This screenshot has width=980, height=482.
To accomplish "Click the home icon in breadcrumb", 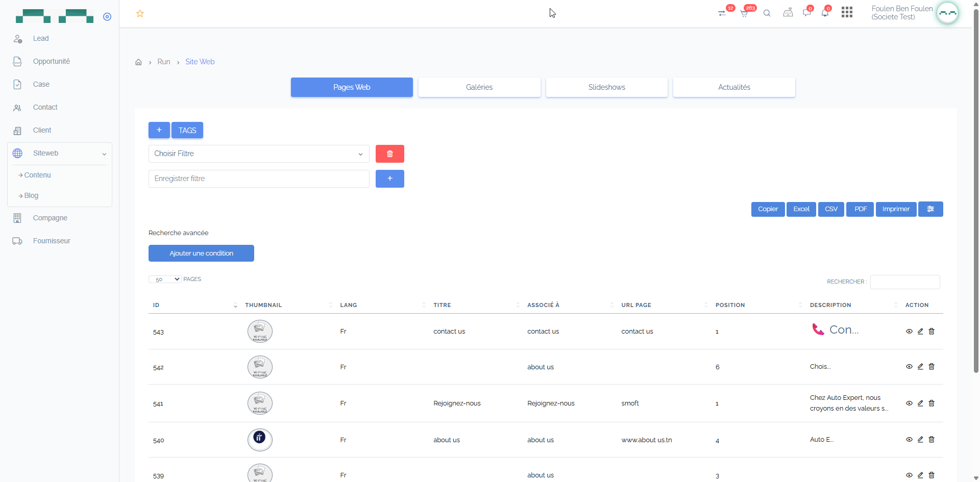I will pos(138,62).
